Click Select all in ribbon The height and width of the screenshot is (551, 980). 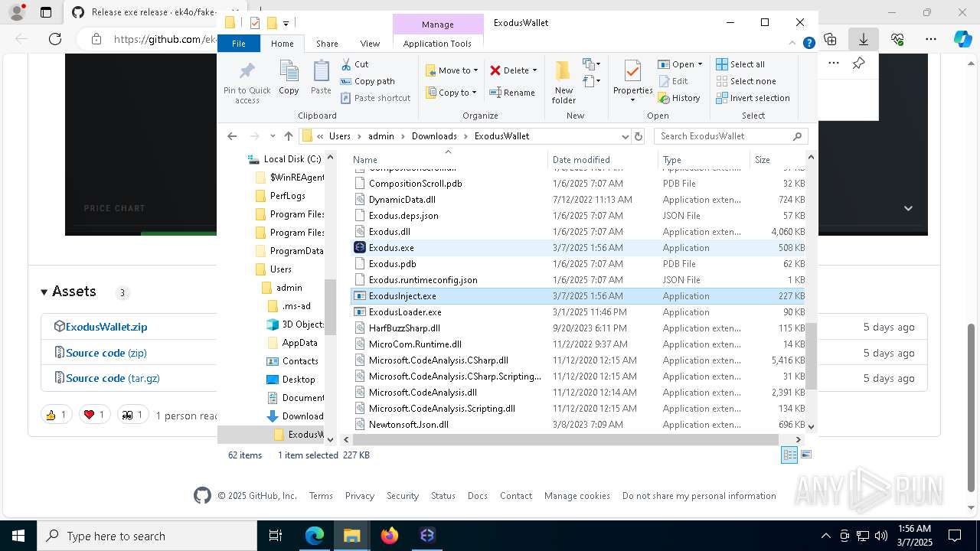coord(740,64)
